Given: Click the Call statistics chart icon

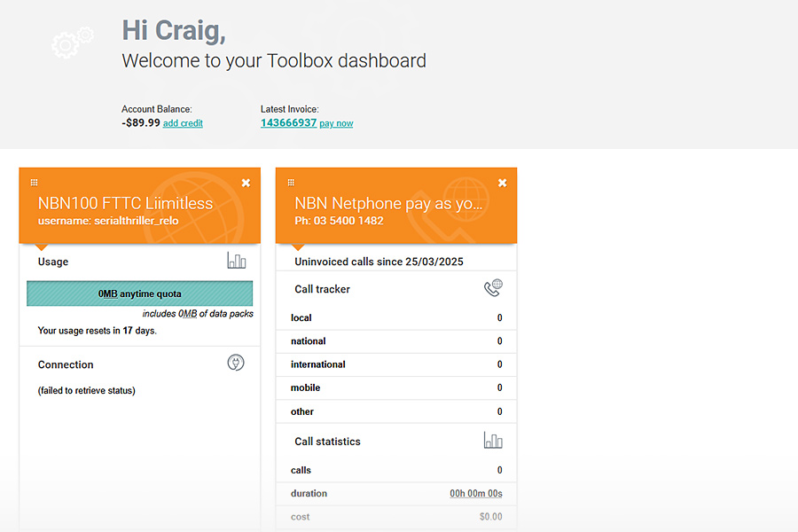Looking at the screenshot, I should point(493,440).
